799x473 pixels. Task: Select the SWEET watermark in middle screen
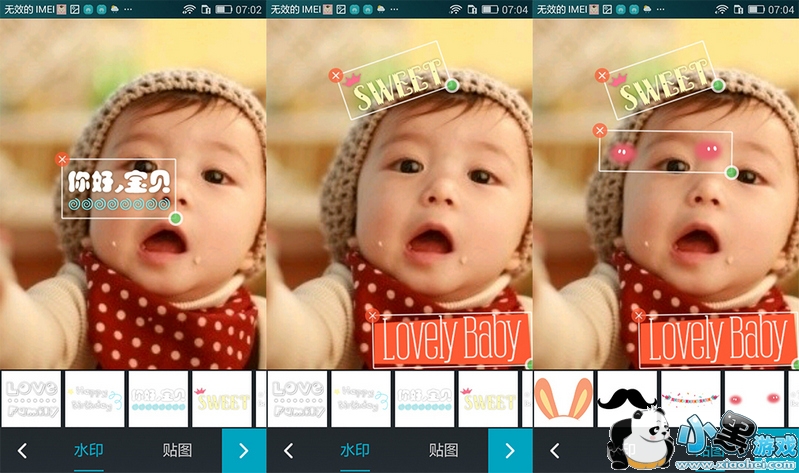[393, 81]
